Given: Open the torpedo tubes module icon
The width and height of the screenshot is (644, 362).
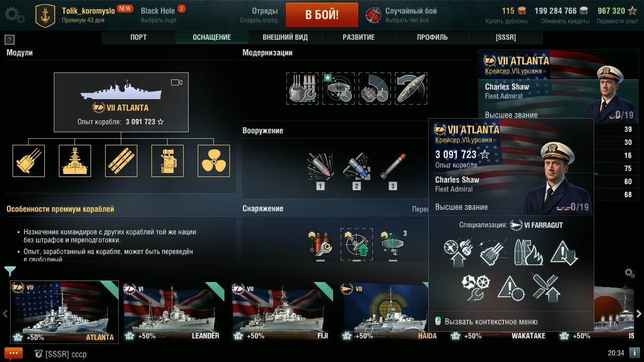Looking at the screenshot, I should (x=121, y=161).
